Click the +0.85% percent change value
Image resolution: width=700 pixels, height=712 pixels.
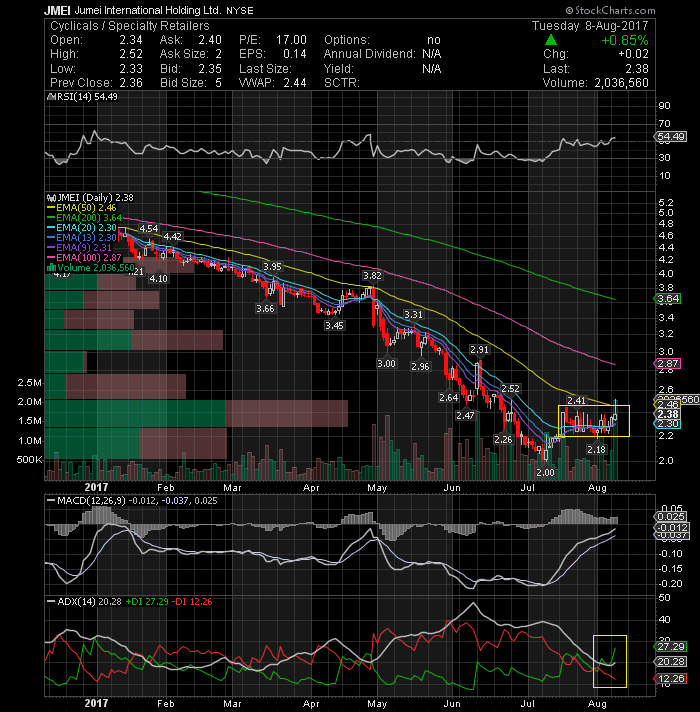click(x=625, y=40)
